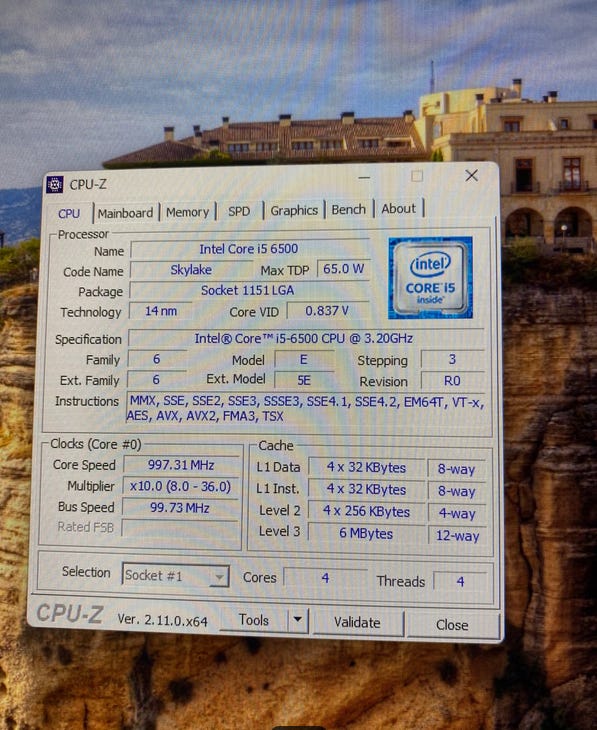Click the Validate button
597x730 pixels.
357,622
